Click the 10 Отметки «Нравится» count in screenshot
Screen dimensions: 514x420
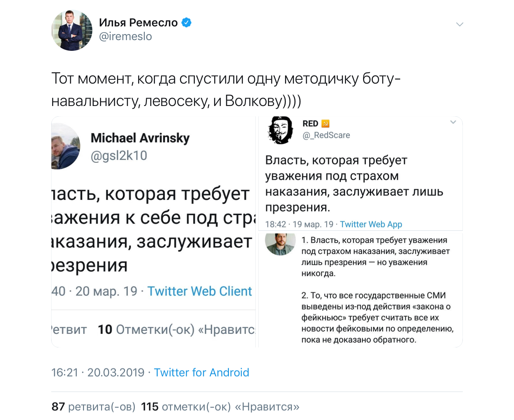pyautogui.click(x=176, y=330)
